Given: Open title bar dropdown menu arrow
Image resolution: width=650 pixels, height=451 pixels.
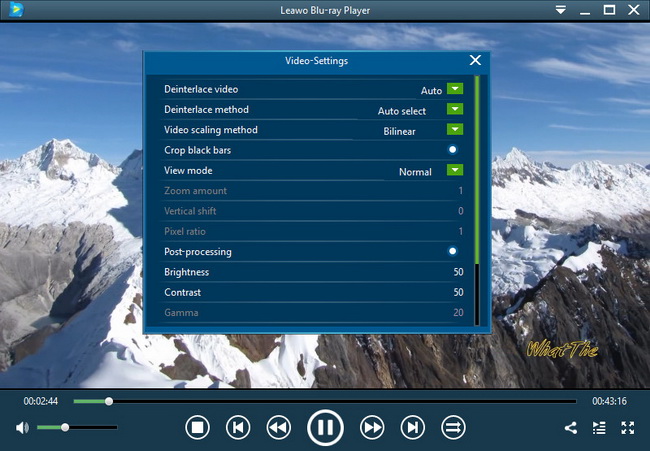Looking at the screenshot, I should tap(560, 10).
